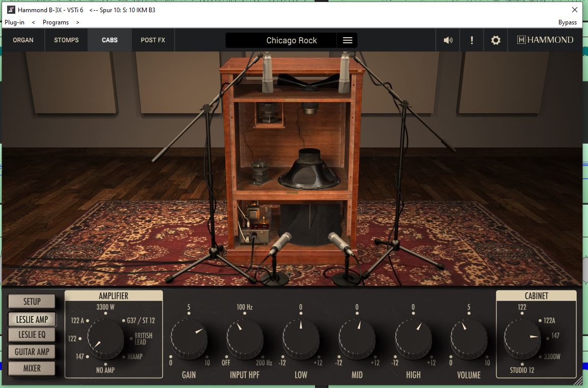Image resolution: width=588 pixels, height=388 pixels.
Task: Select the LESLIE AMP button
Action: [x=32, y=319]
